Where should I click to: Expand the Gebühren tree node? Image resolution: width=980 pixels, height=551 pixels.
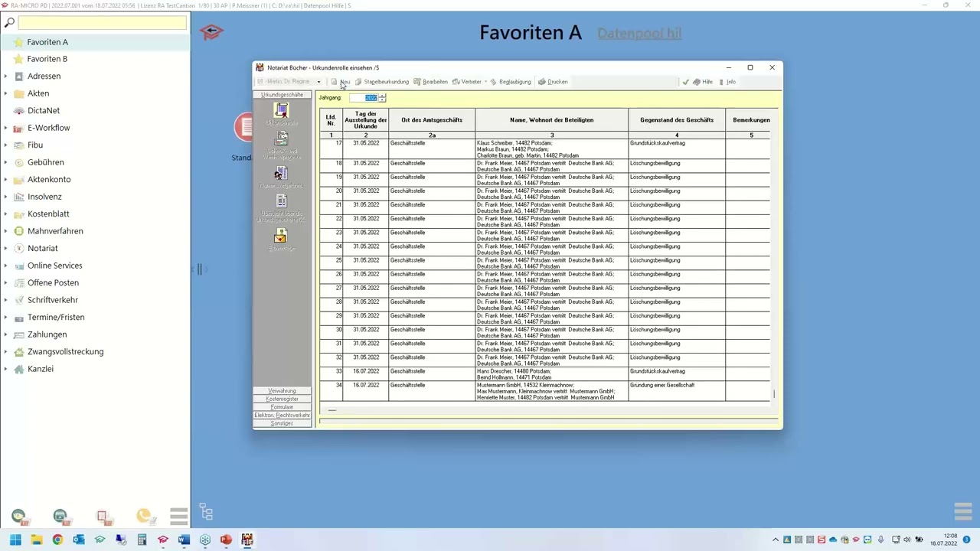[x=5, y=162]
